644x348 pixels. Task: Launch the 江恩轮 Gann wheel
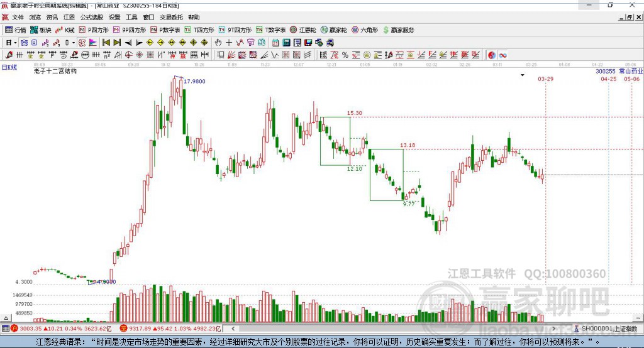point(303,30)
